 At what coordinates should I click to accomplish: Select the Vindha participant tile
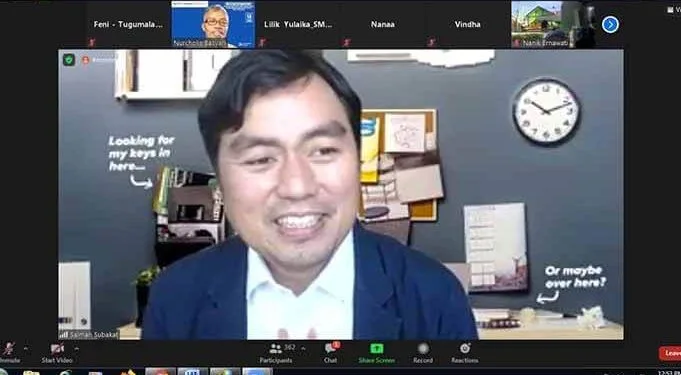467,24
